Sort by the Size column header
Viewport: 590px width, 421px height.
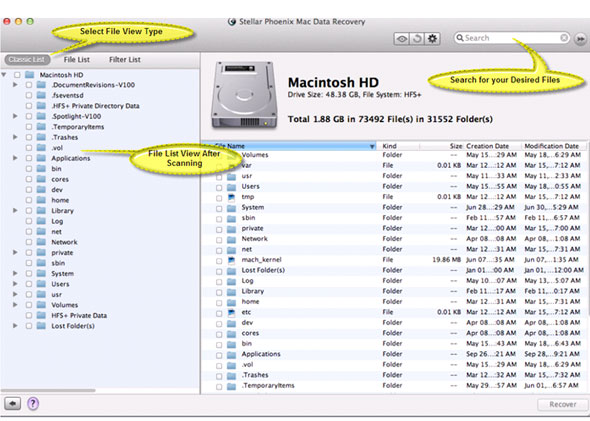click(442, 146)
